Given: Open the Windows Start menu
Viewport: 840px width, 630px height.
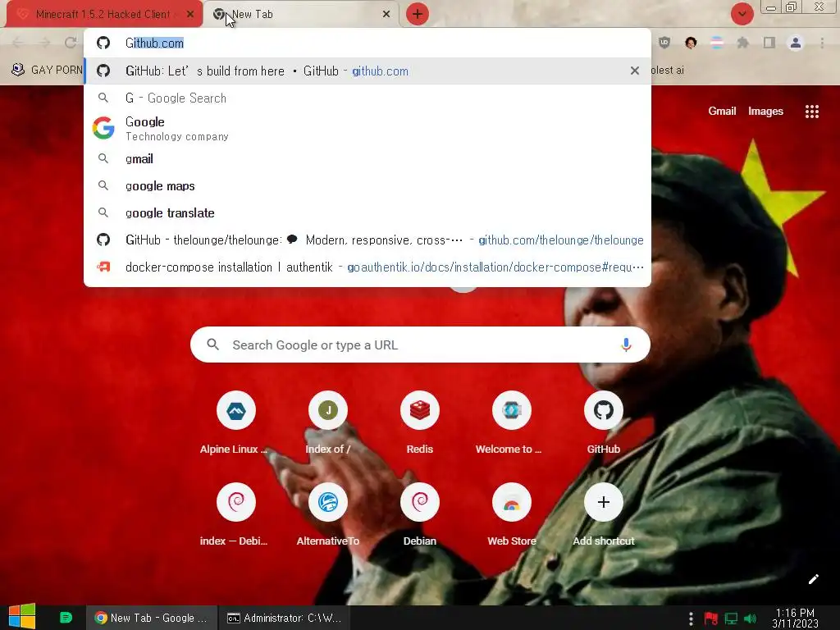Looking at the screenshot, I should pos(22,617).
